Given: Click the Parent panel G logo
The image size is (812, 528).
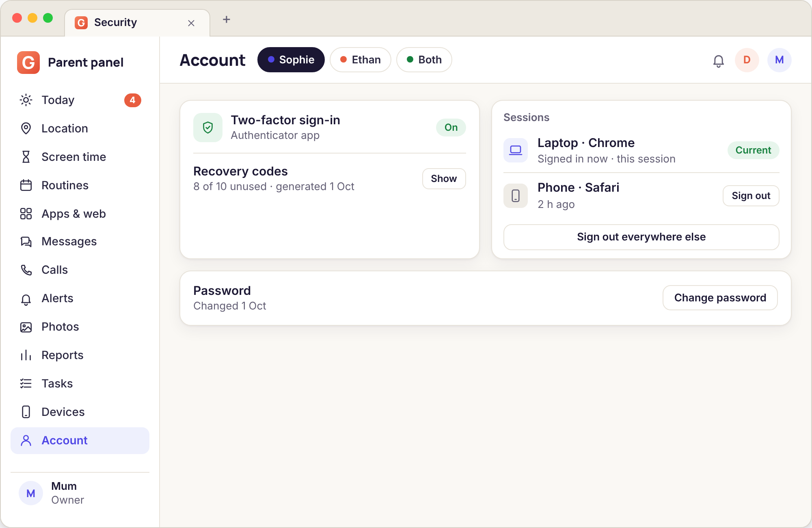Looking at the screenshot, I should (28, 63).
